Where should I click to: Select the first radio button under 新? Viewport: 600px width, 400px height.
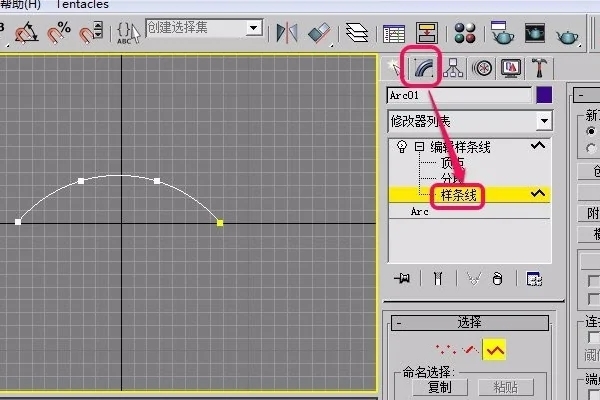tap(591, 131)
